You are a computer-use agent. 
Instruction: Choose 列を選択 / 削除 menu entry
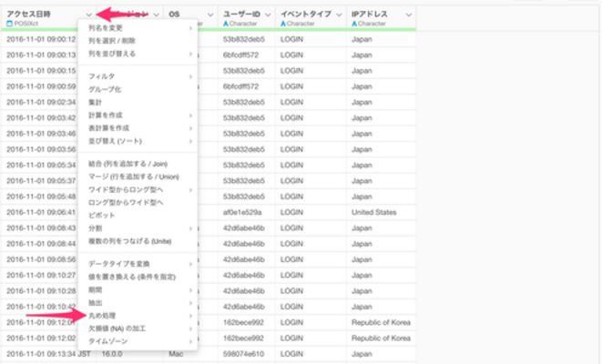pyautogui.click(x=115, y=41)
